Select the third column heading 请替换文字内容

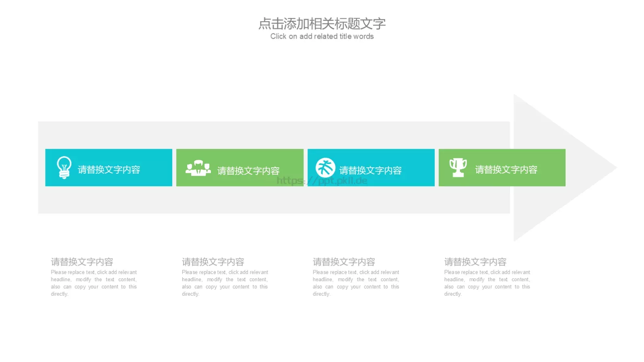pyautogui.click(x=344, y=261)
